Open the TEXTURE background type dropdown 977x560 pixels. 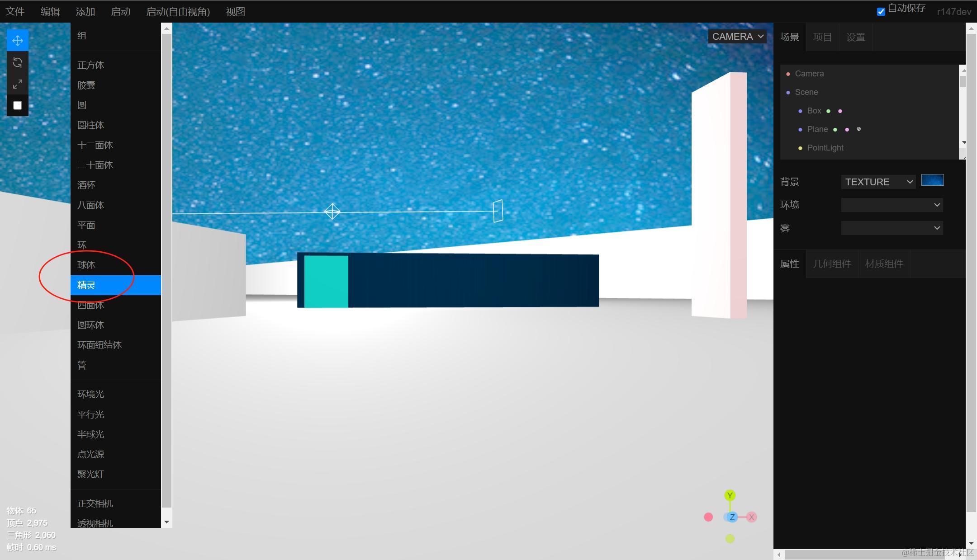[x=878, y=182]
